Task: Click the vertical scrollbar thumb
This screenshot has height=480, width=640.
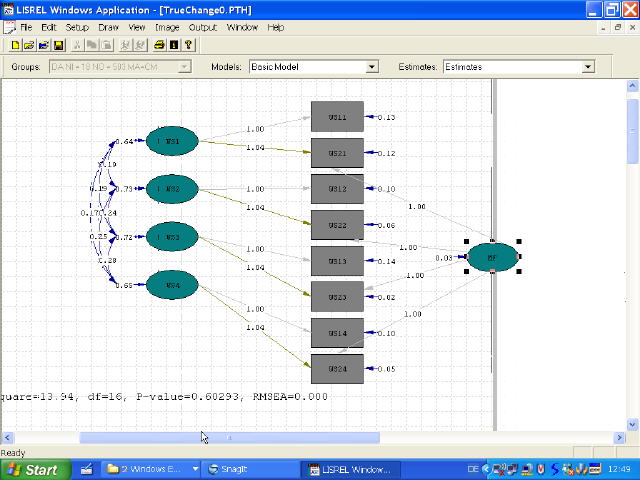Action: [x=632, y=130]
